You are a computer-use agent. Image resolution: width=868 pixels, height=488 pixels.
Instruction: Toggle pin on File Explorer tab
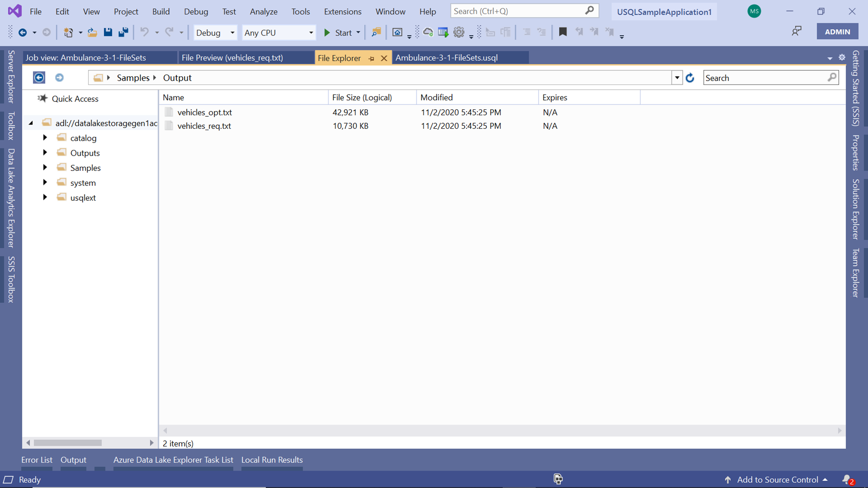pyautogui.click(x=372, y=58)
